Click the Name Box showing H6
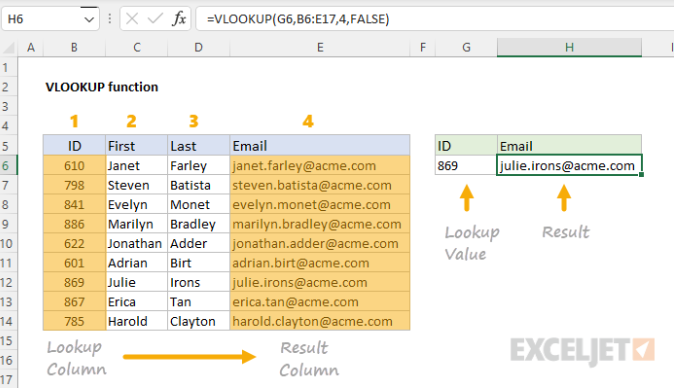The height and width of the screenshot is (388, 674). pyautogui.click(x=50, y=19)
